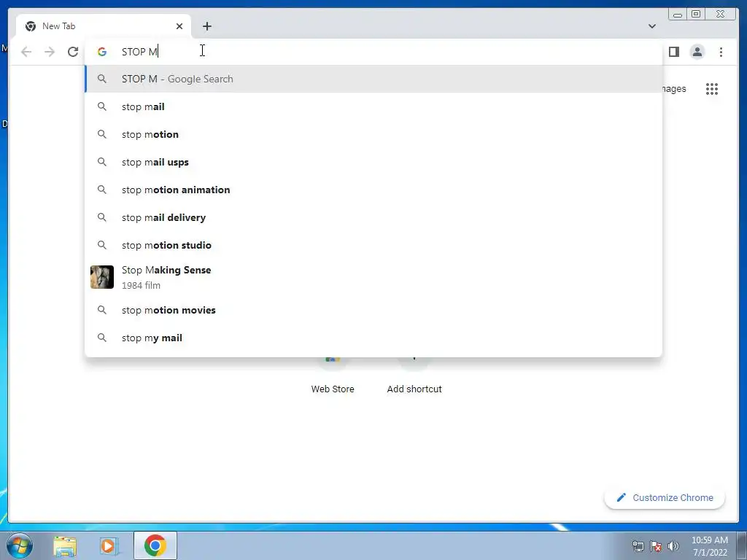Choose the 'stop mail usps' suggestion
Image resolution: width=747 pixels, height=560 pixels.
pyautogui.click(x=373, y=162)
